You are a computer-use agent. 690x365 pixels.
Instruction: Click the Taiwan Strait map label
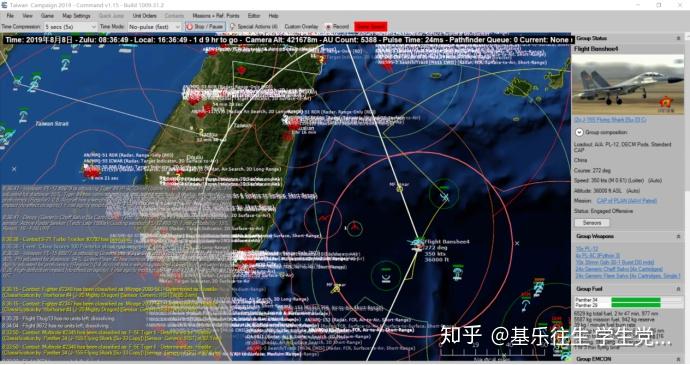point(52,124)
